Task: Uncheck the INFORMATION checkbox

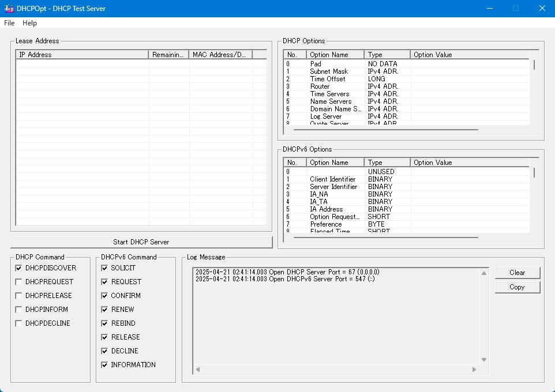Action: (x=104, y=365)
